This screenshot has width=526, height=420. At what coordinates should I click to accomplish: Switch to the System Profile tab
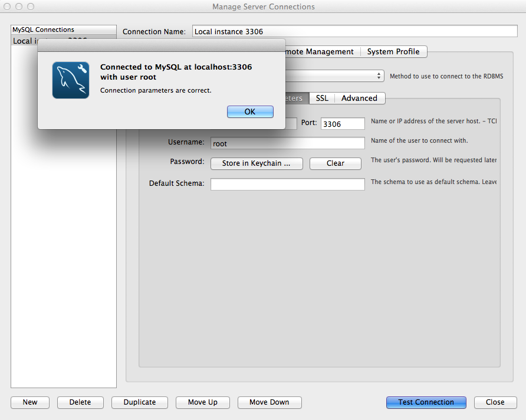point(393,52)
